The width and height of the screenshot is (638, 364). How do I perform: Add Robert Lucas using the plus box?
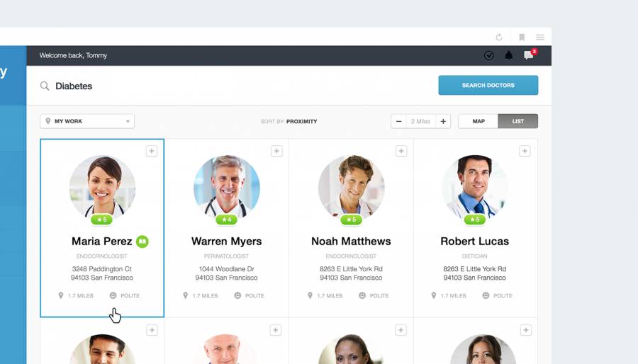click(525, 151)
